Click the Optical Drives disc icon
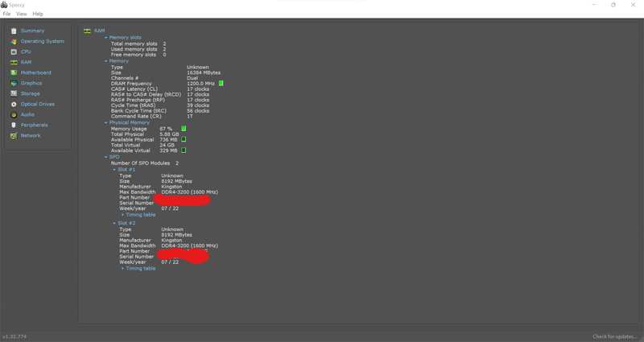 (14, 105)
